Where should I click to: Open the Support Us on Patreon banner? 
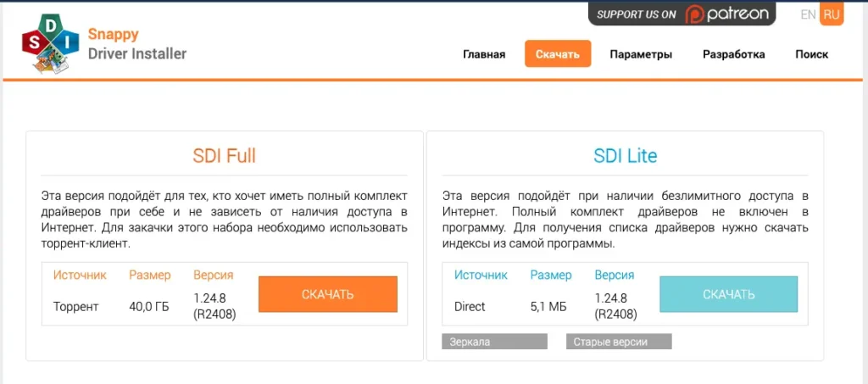click(x=682, y=14)
